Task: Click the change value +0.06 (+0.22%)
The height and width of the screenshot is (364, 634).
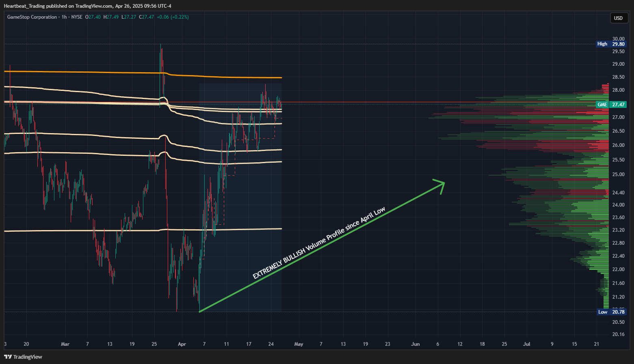Action: [x=173, y=17]
